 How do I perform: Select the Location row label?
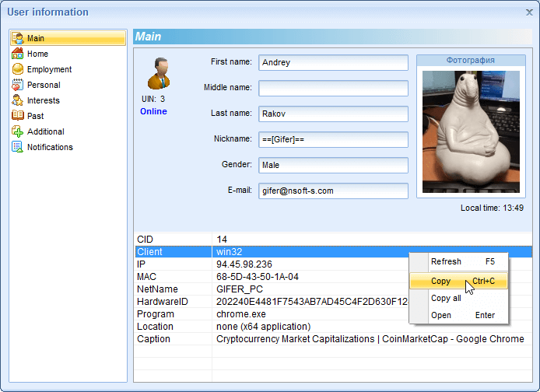click(155, 326)
